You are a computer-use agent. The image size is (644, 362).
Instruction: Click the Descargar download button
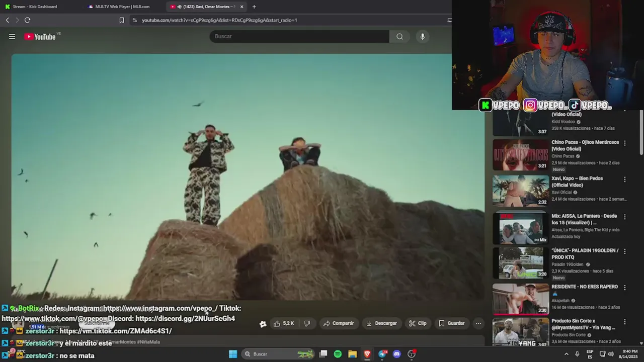click(381, 323)
